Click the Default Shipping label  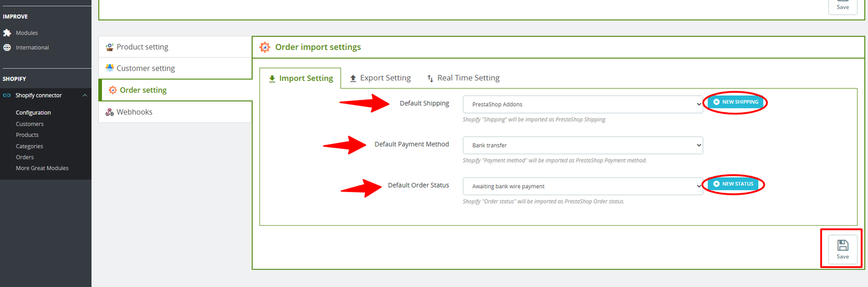tap(424, 104)
